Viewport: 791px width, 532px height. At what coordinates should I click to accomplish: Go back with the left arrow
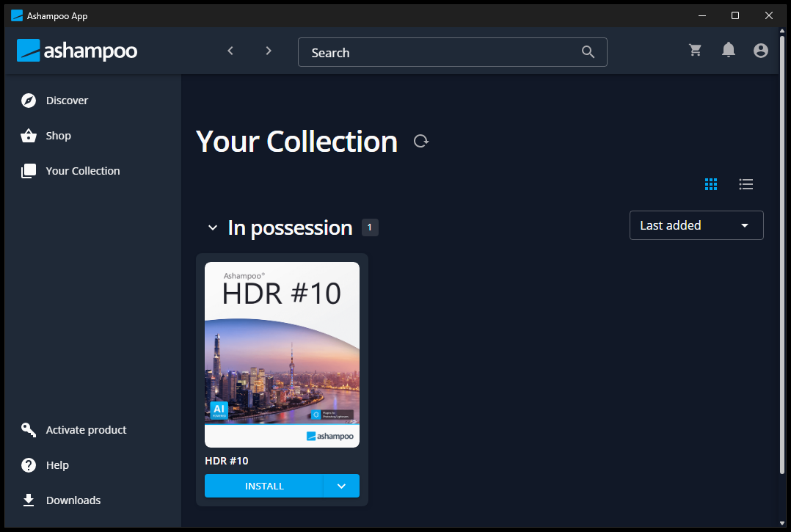pos(230,51)
